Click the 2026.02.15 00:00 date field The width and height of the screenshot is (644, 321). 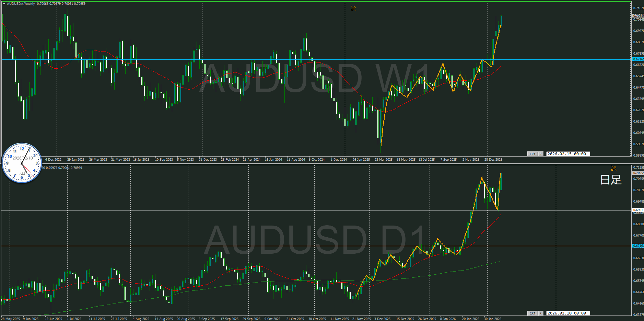pos(568,154)
